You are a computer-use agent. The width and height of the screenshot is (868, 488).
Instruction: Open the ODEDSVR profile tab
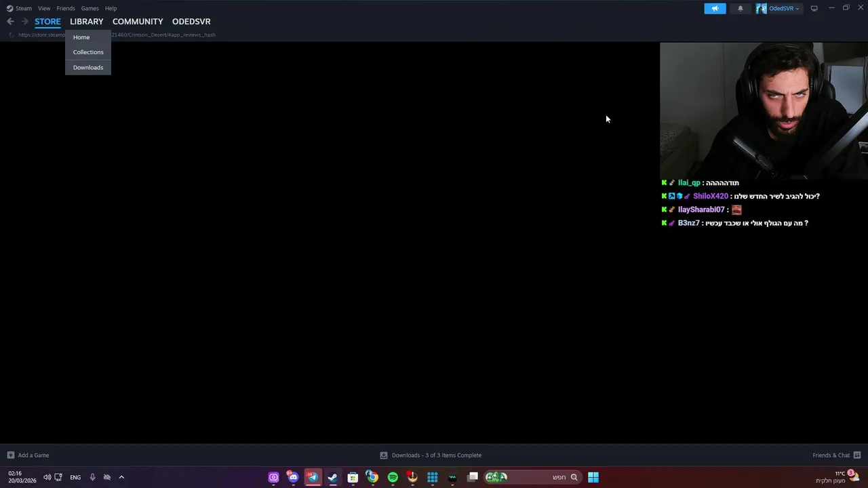pos(191,22)
